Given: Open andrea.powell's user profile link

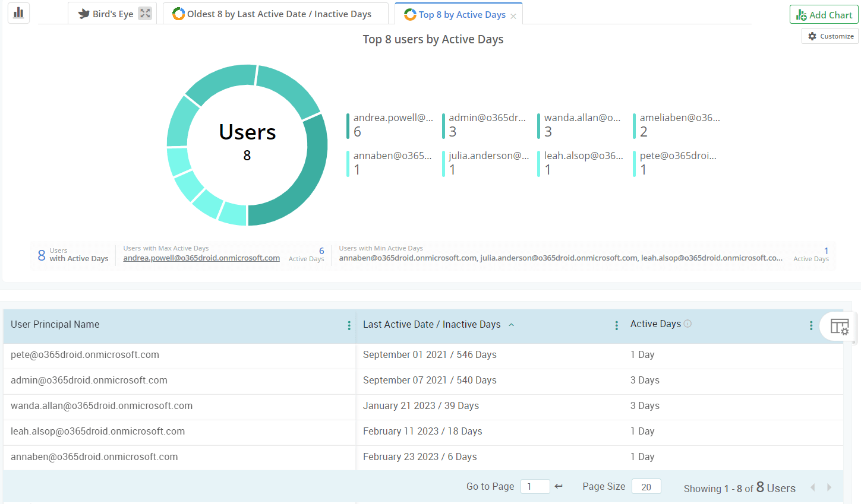Looking at the screenshot, I should 201,258.
